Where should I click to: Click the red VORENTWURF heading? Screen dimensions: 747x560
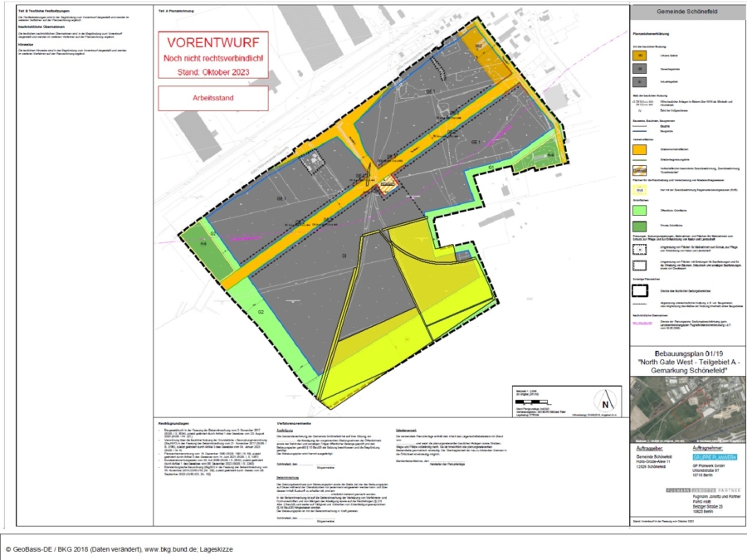tap(213, 42)
